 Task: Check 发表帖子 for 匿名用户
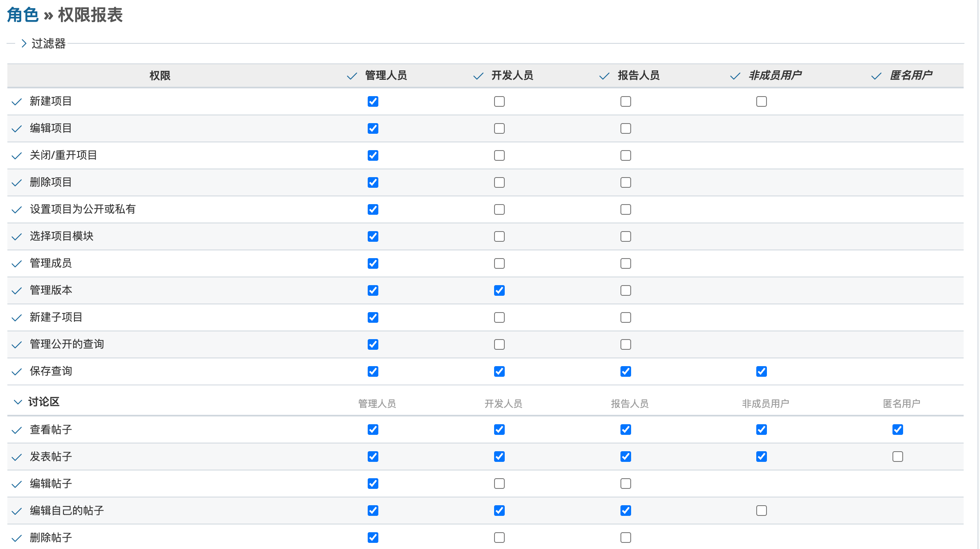tap(898, 457)
